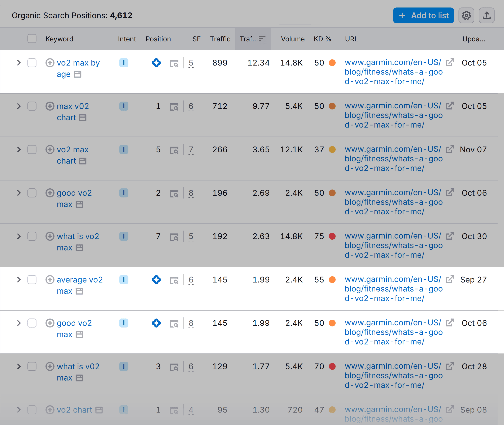Click the position change diamond for 'average vo2 max'
The height and width of the screenshot is (425, 504).
[156, 280]
